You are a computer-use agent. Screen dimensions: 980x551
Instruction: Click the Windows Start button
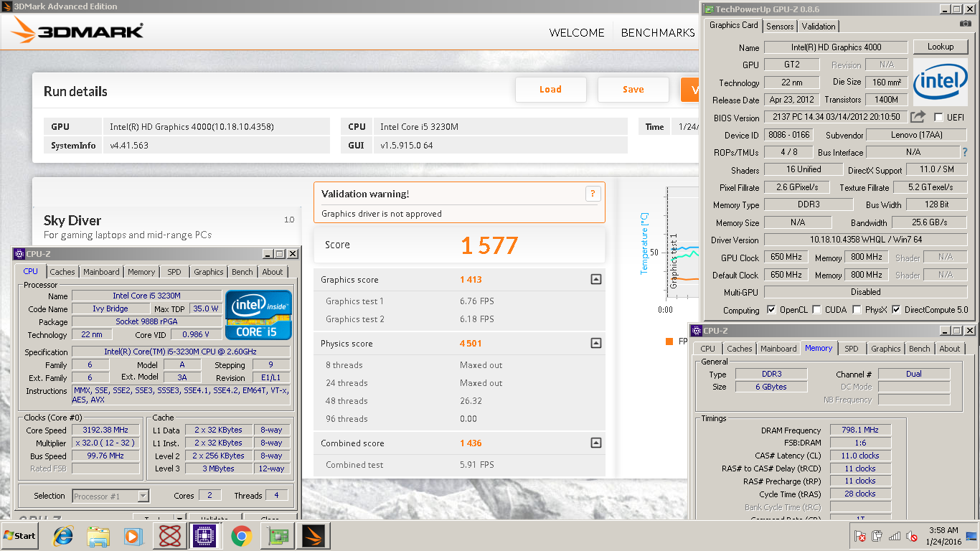coord(20,536)
